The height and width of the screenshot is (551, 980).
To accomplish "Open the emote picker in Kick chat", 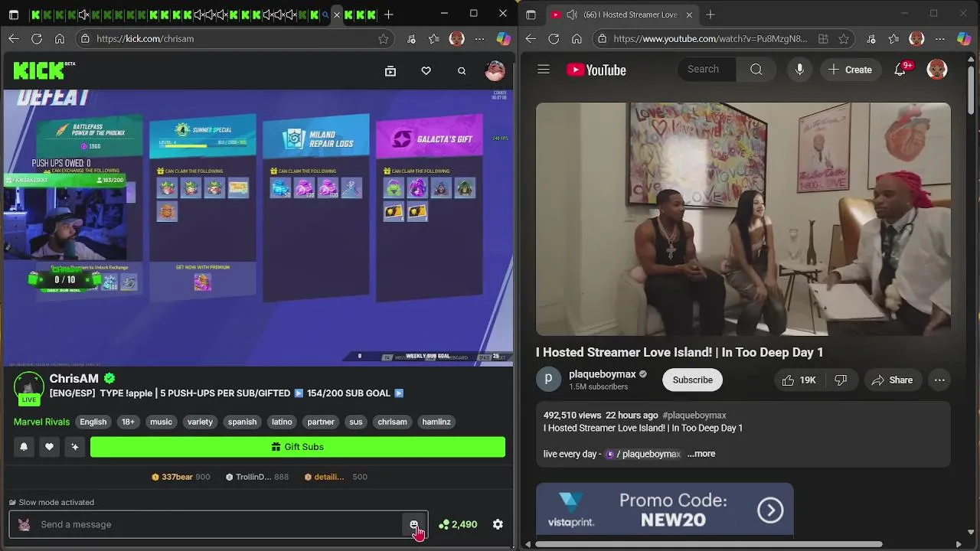I will [414, 524].
